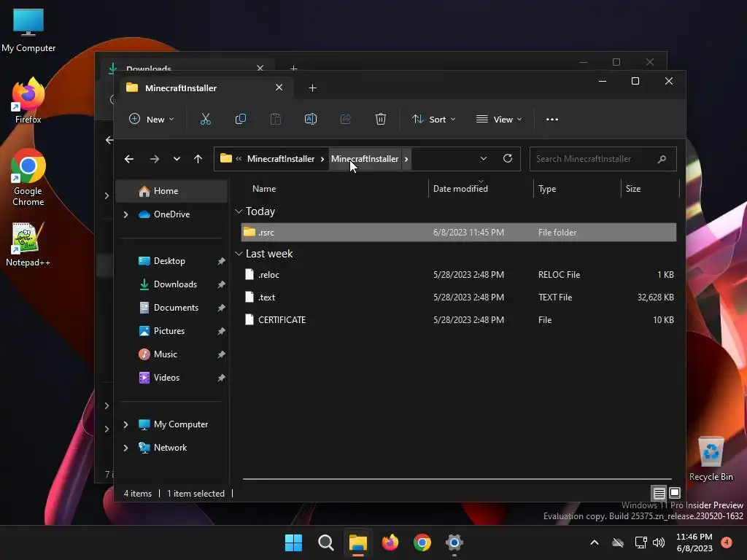Open taskbar Search

pos(326,542)
